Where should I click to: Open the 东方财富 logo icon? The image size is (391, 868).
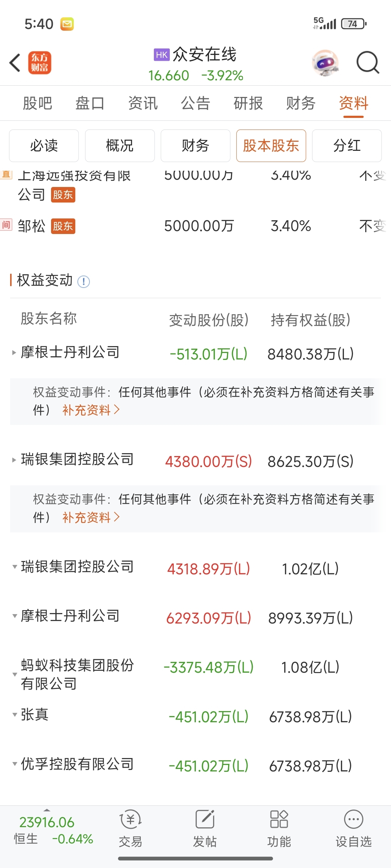pos(40,63)
